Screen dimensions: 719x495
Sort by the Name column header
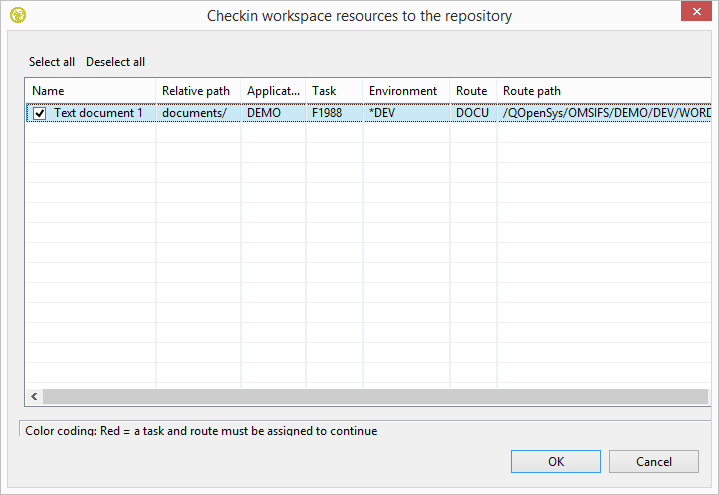point(90,91)
